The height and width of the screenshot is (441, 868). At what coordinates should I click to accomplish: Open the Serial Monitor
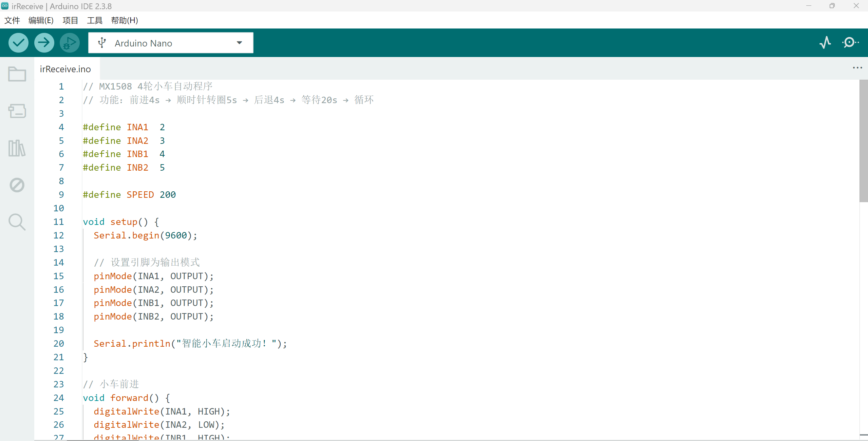pos(850,43)
